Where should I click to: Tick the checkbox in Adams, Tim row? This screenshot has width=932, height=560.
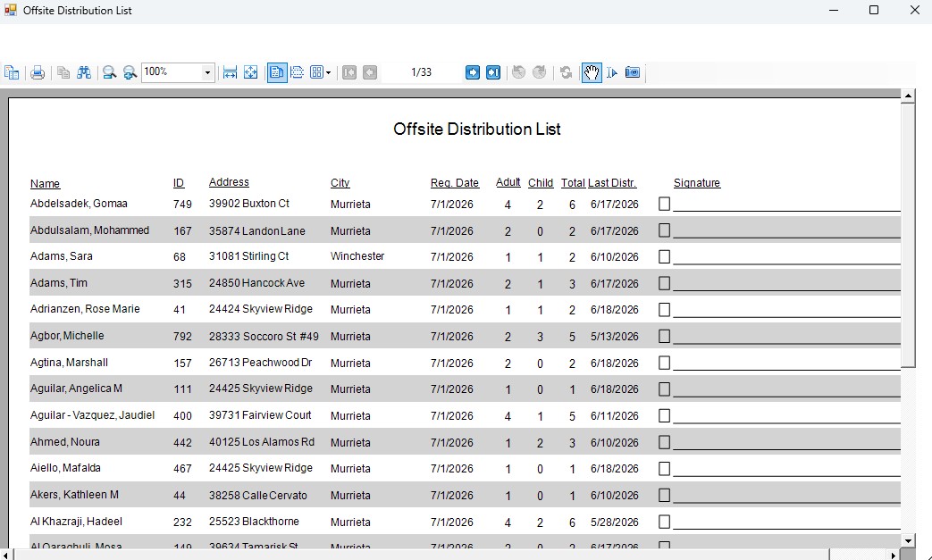665,283
